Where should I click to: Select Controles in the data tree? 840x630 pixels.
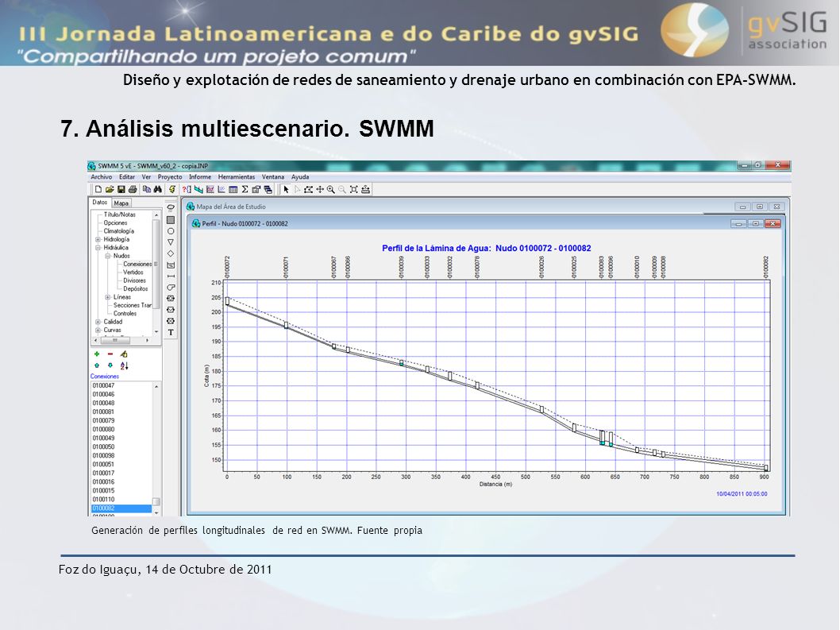(125, 314)
